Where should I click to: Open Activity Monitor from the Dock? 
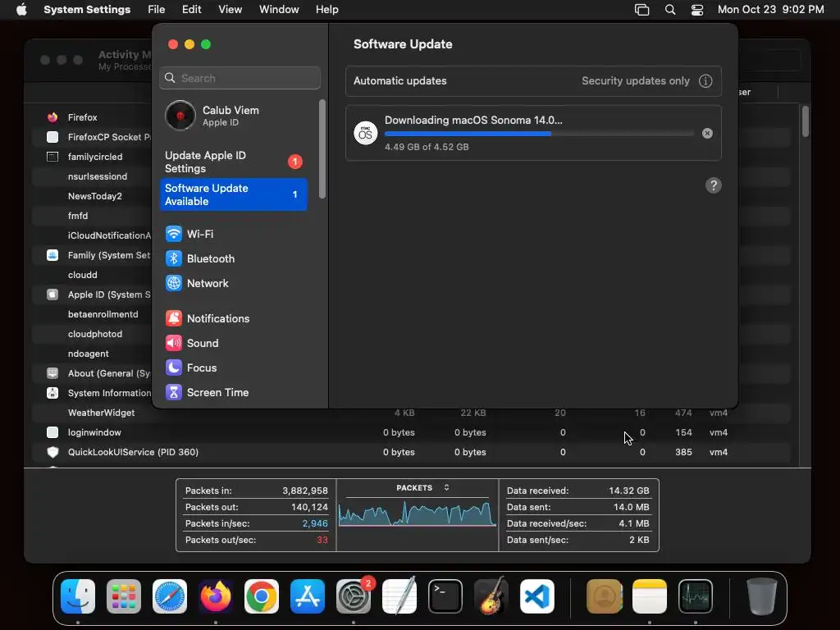(x=696, y=596)
